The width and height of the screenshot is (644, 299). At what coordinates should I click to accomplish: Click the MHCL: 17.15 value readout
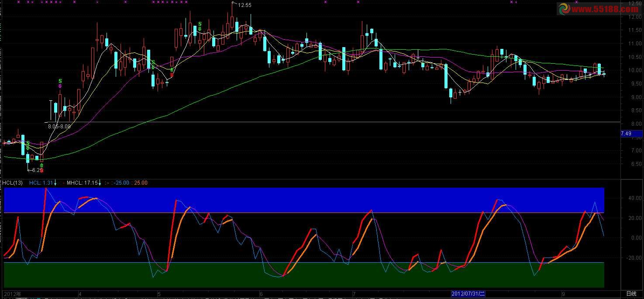82,183
